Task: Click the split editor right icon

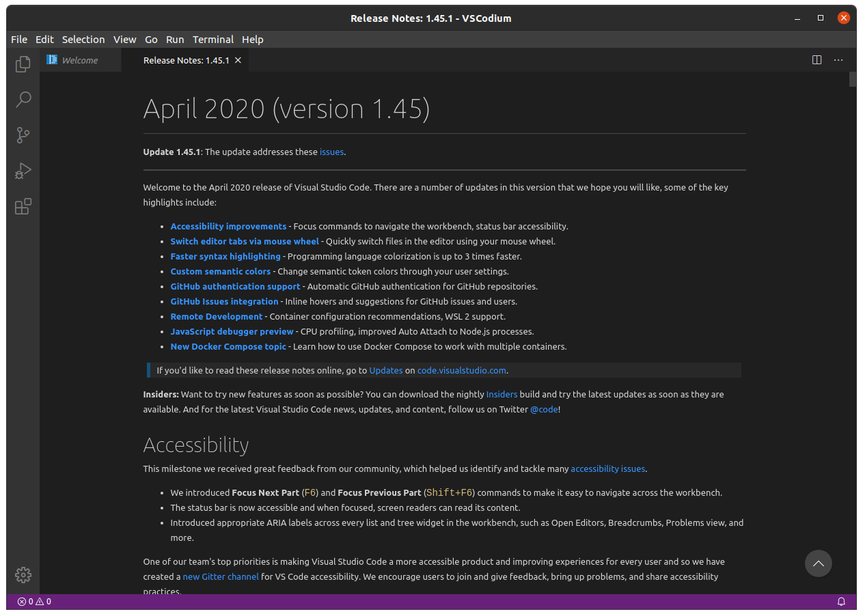Action: point(817,60)
